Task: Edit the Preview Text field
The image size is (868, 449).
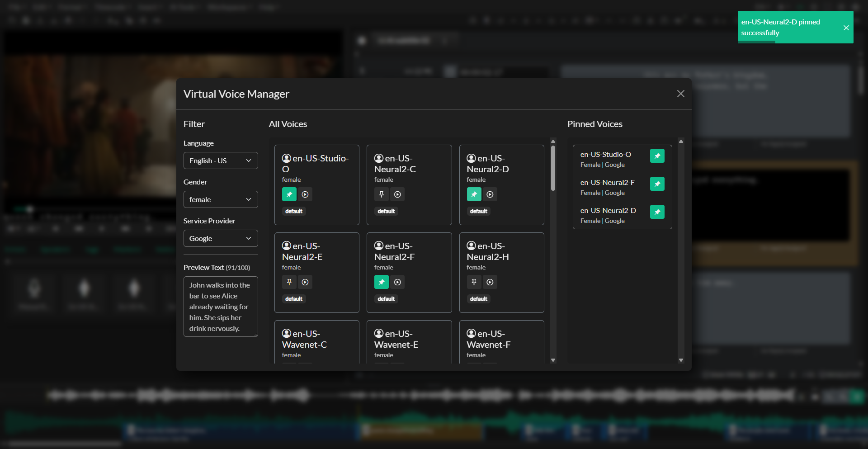Action: pos(221,307)
